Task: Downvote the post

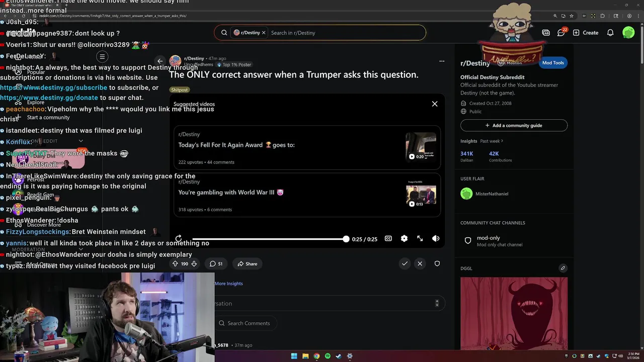Action: point(194,263)
